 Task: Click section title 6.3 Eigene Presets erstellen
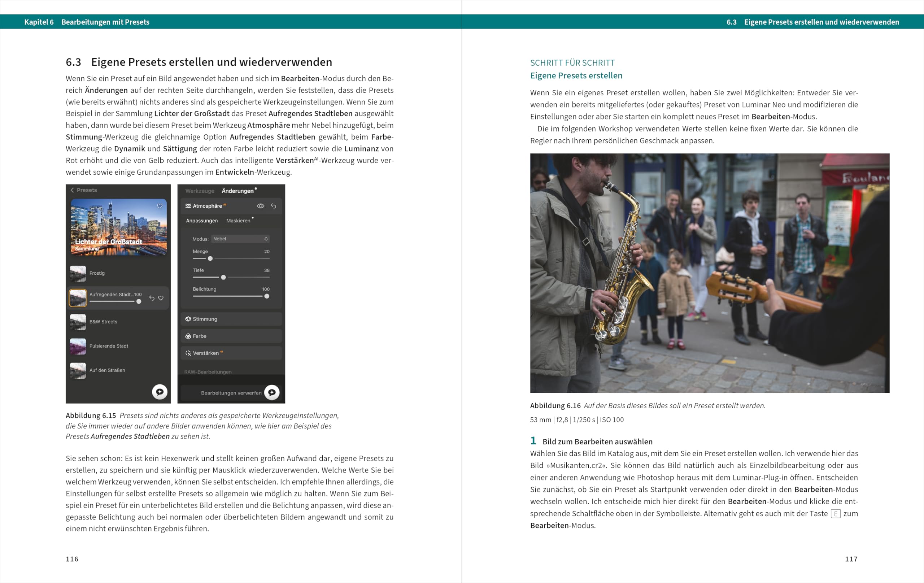pyautogui.click(x=199, y=62)
